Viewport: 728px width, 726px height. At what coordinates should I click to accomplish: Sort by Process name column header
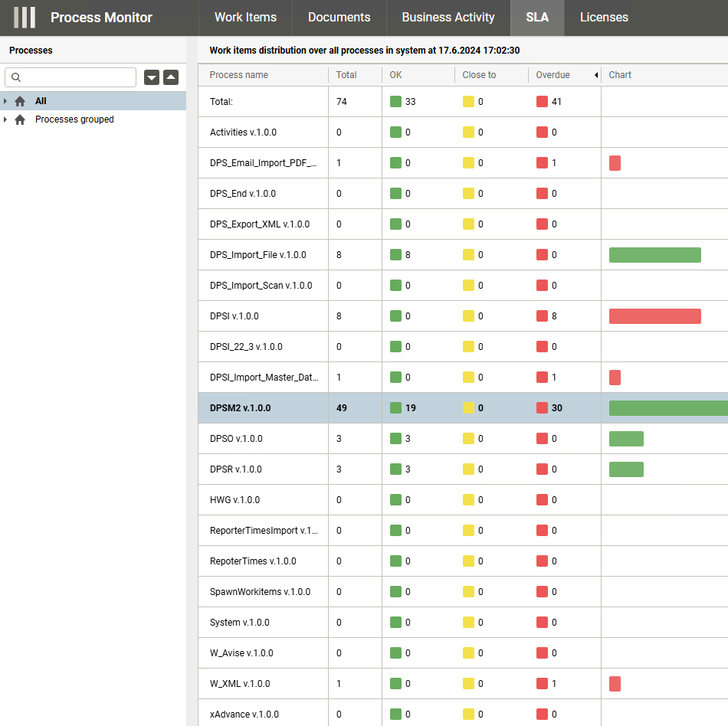(239, 75)
